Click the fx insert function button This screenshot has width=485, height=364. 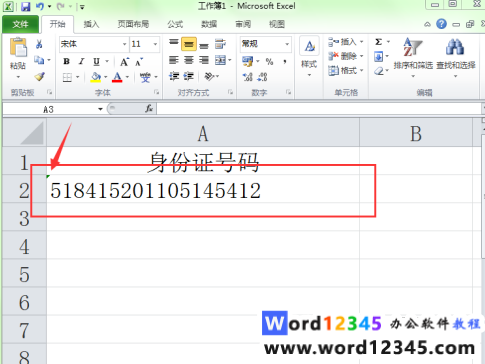pos(149,108)
